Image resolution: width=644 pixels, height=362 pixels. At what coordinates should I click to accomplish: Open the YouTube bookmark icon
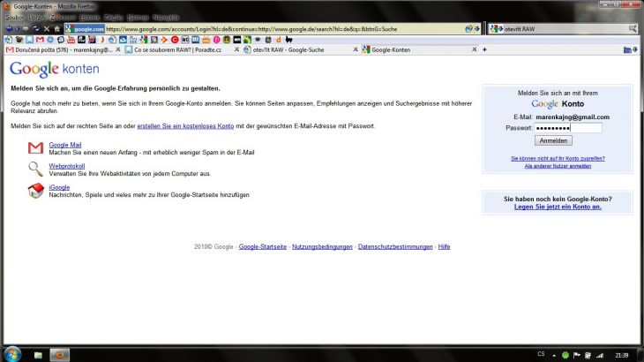pos(71,40)
